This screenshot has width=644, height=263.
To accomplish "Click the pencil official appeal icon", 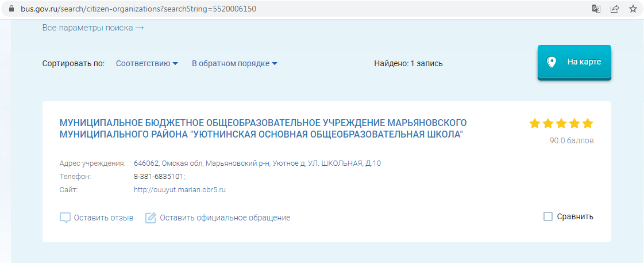I will (x=151, y=218).
